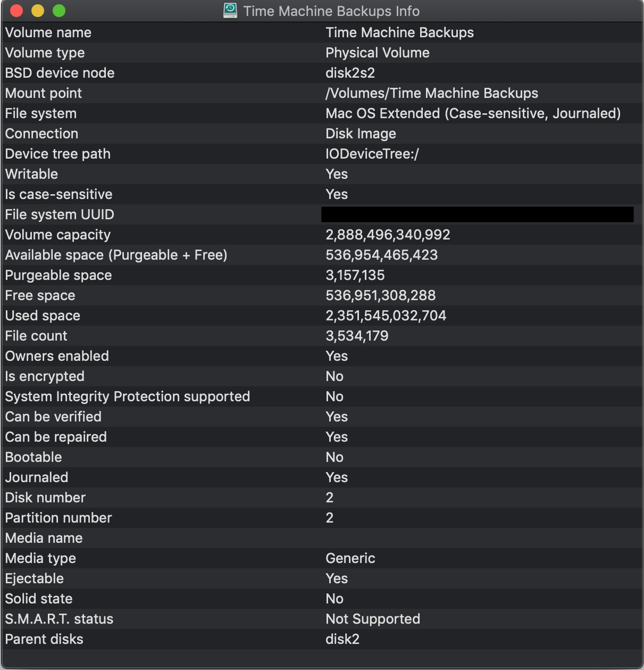Click the Mount point path value
This screenshot has width=644, height=670.
coord(431,93)
